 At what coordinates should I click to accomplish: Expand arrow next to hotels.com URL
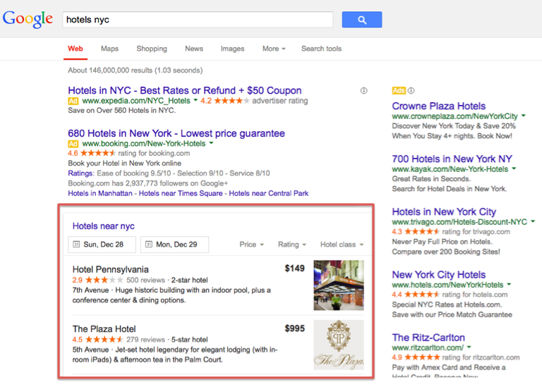[509, 284]
